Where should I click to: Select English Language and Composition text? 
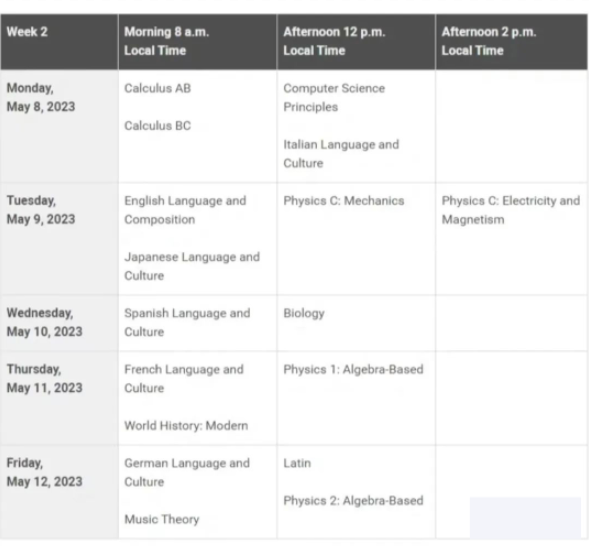coord(185,210)
